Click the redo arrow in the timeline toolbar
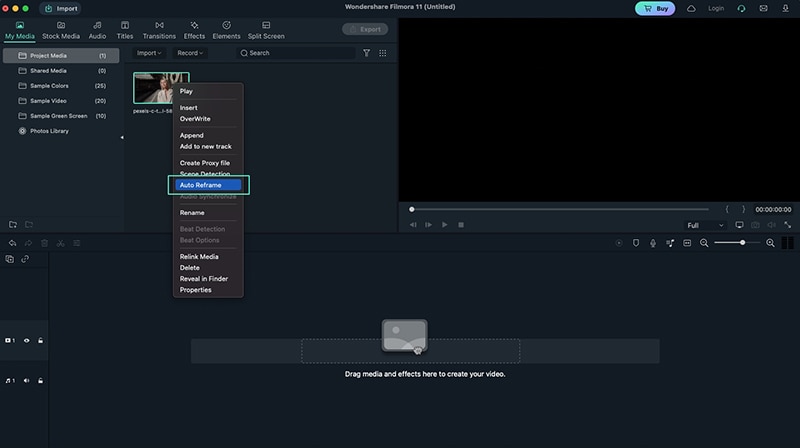 click(28, 243)
